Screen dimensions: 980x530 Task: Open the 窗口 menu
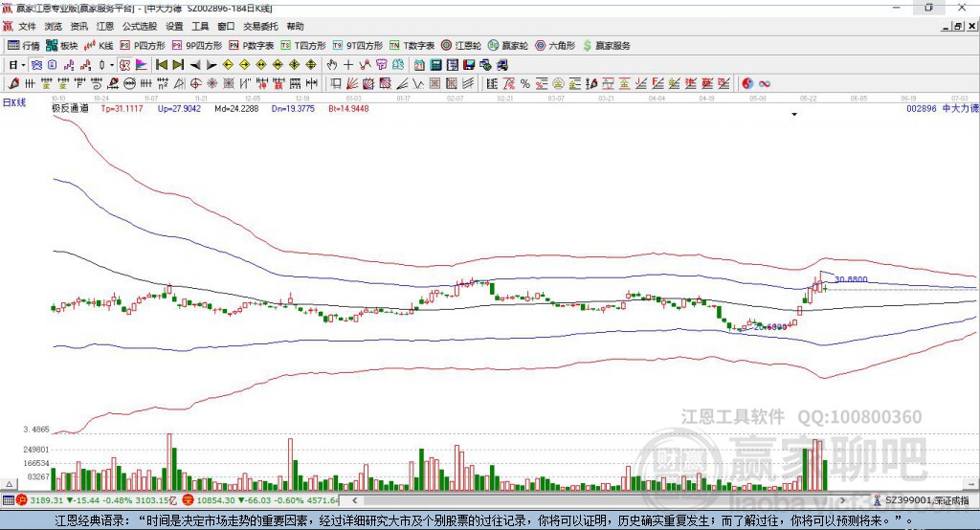point(226,26)
